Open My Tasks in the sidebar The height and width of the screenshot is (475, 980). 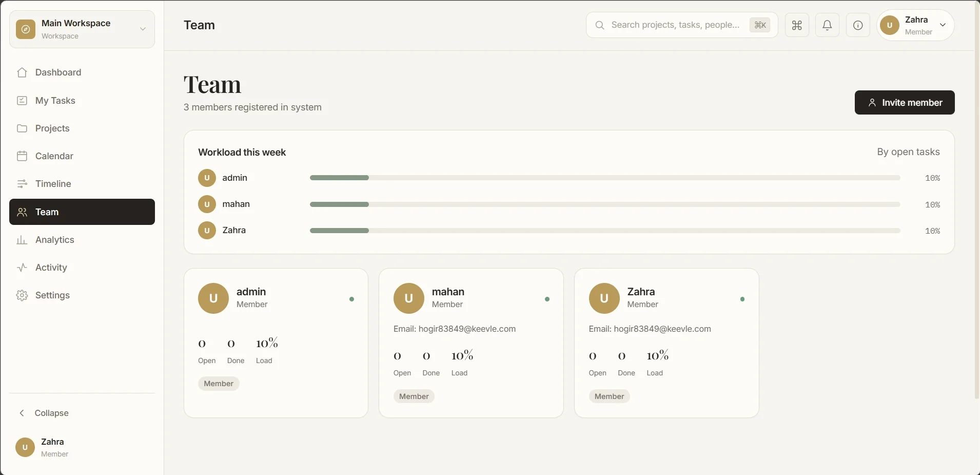82,101
